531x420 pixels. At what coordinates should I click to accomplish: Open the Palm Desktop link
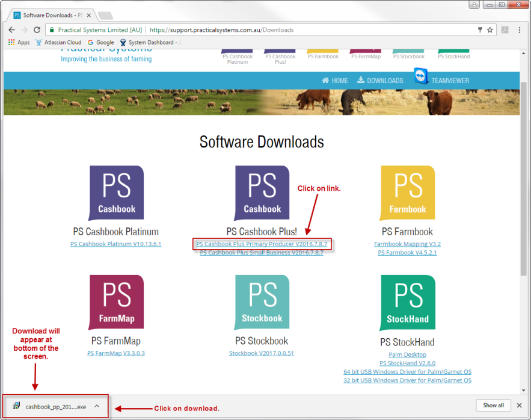[407, 354]
